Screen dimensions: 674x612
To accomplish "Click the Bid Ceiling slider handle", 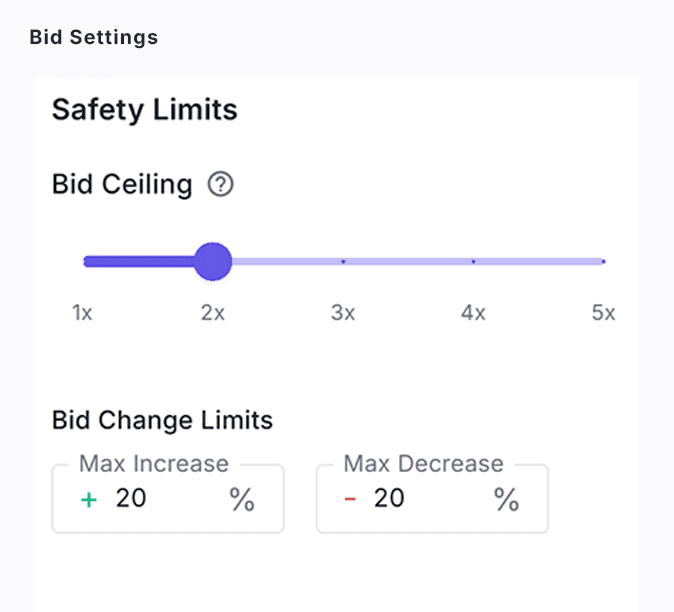I will 212,262.
